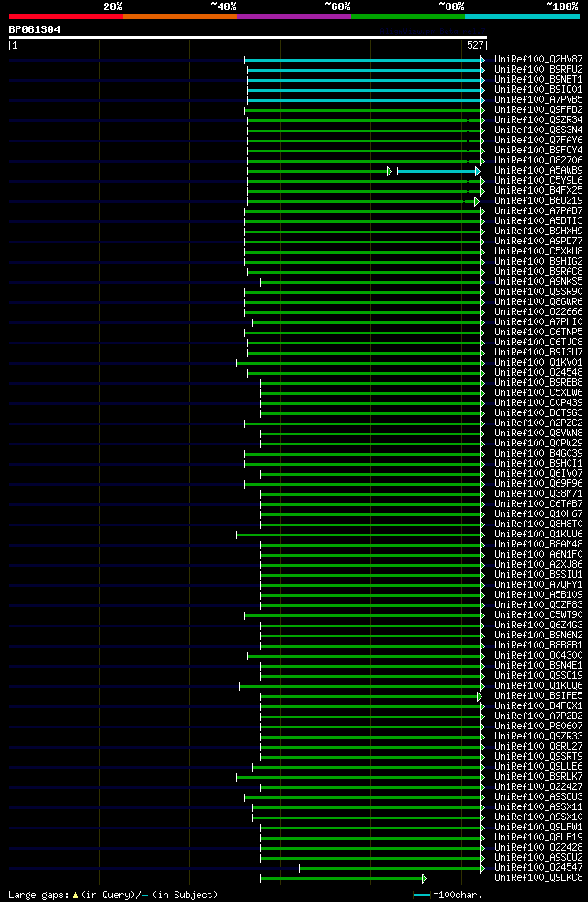This screenshot has height=902, width=588.
Task: Click the green ~80% identity color segment
Action: 408,17
